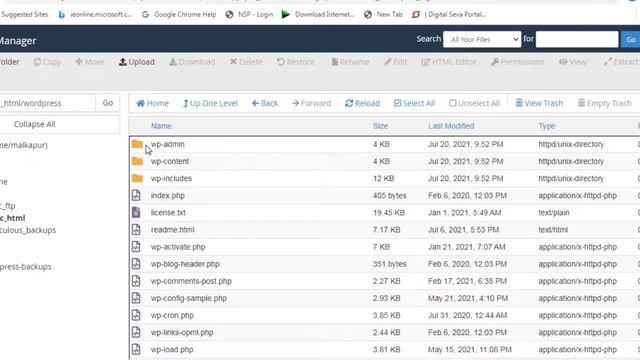
Task: Click Up One Level
Action: (210, 103)
